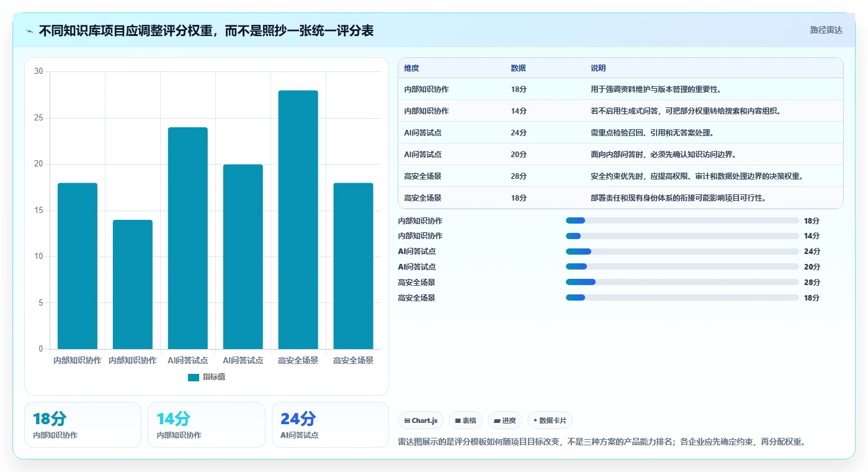
Task: Click the AI问答试点 chart bar at value 24
Action: click(188, 238)
